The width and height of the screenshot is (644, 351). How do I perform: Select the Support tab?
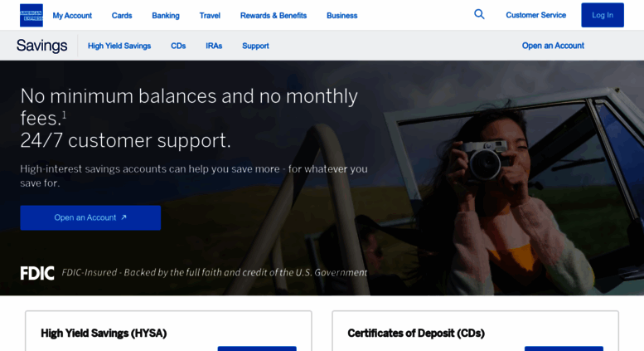pyautogui.click(x=255, y=46)
